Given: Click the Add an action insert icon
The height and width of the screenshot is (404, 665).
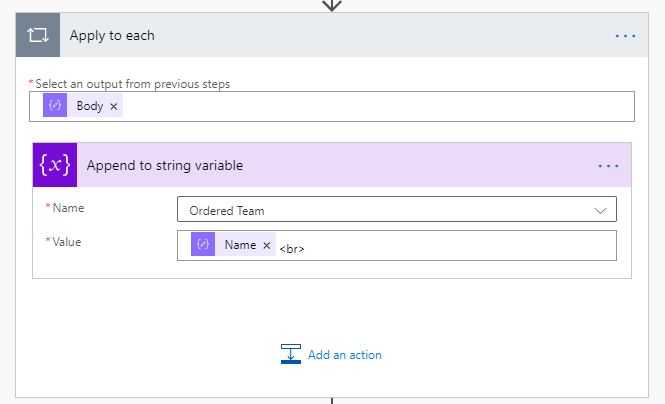Looking at the screenshot, I should click(x=291, y=354).
